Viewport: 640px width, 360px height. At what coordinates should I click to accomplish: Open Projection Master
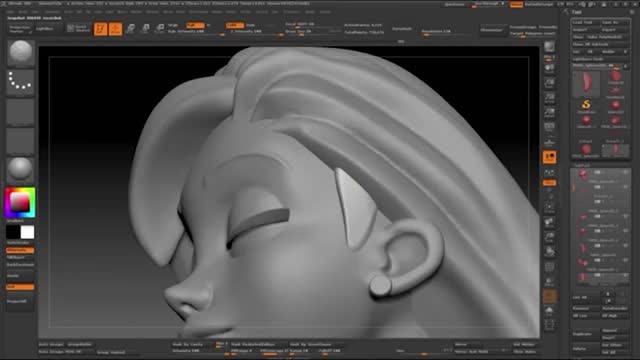[x=20, y=29]
